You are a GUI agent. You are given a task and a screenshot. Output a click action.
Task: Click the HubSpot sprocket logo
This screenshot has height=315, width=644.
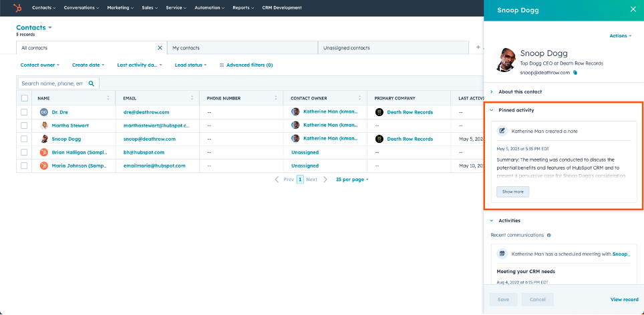(17, 8)
